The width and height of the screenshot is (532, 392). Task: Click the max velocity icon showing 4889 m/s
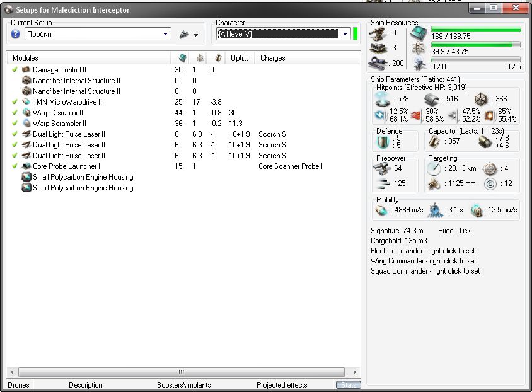coord(381,210)
